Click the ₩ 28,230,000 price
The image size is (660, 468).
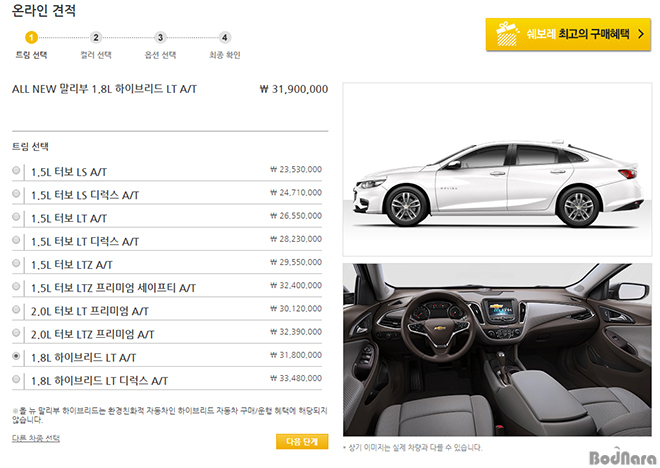[x=296, y=239]
